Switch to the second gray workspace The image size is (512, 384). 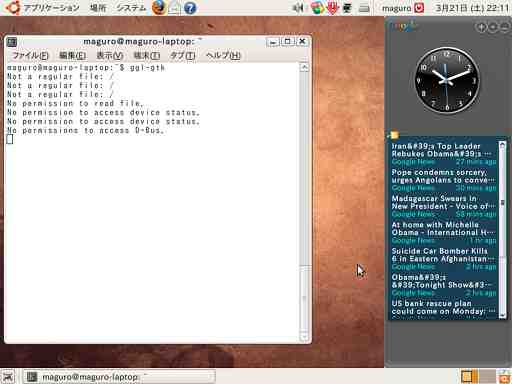(487, 377)
